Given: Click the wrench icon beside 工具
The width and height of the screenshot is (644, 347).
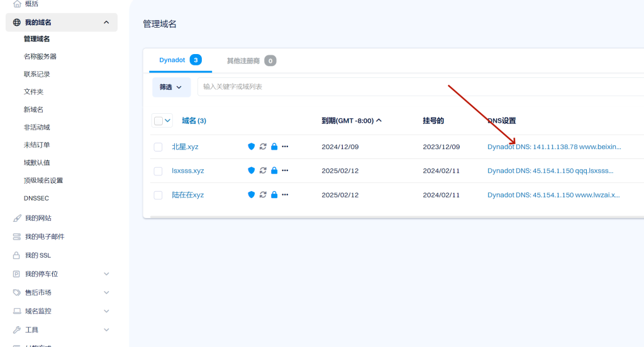Looking at the screenshot, I should [16, 330].
